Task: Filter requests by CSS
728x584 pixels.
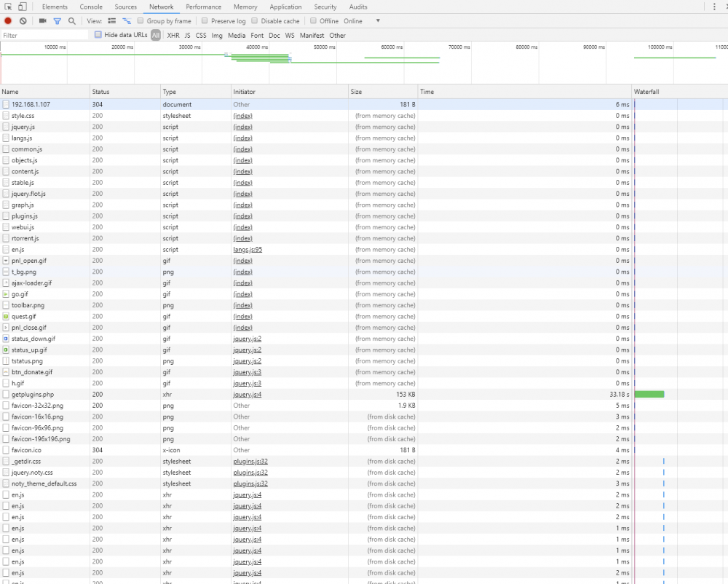Action: pos(201,35)
